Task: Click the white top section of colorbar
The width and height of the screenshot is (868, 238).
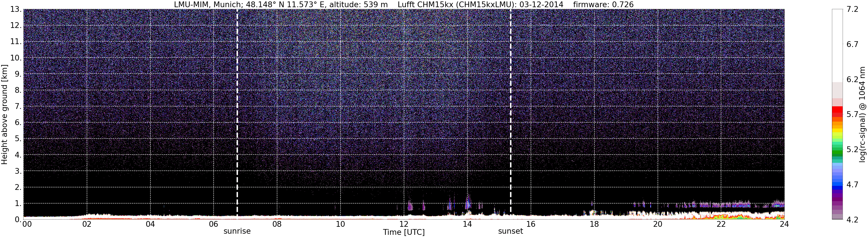Action: (837, 46)
